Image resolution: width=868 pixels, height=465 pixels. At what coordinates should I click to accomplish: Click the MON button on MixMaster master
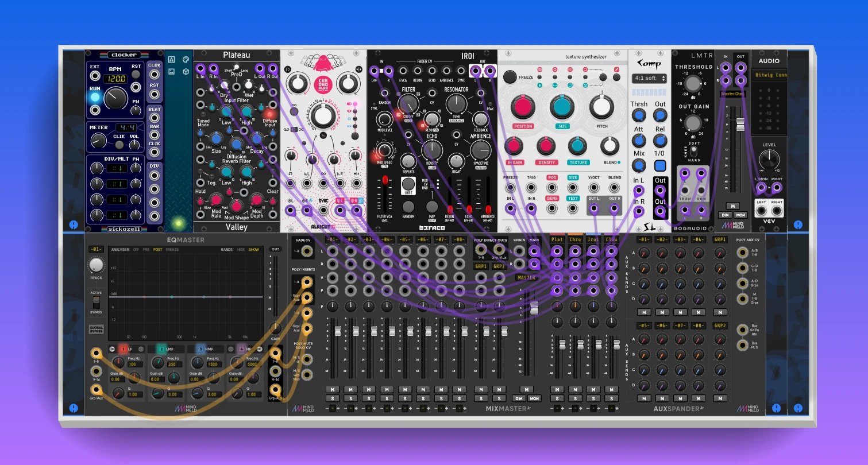tap(535, 398)
